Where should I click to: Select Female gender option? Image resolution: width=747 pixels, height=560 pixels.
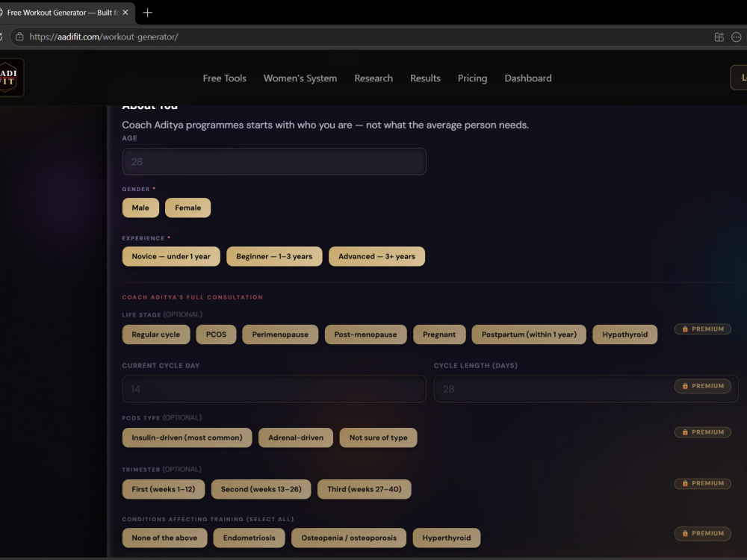click(x=187, y=208)
